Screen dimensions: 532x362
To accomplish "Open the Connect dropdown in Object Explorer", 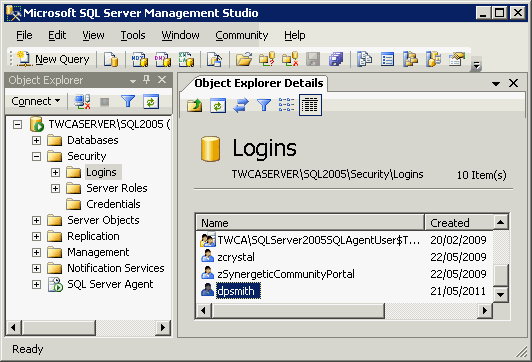I will (36, 101).
